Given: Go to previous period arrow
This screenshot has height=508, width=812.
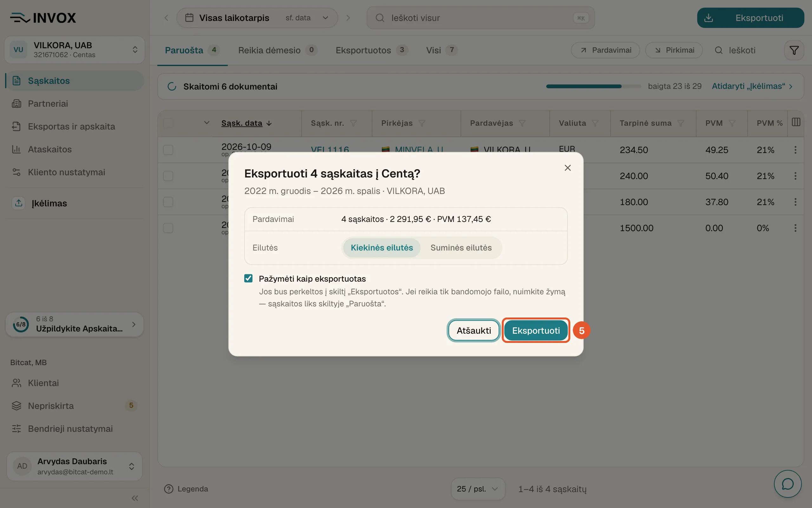Looking at the screenshot, I should 166,18.
